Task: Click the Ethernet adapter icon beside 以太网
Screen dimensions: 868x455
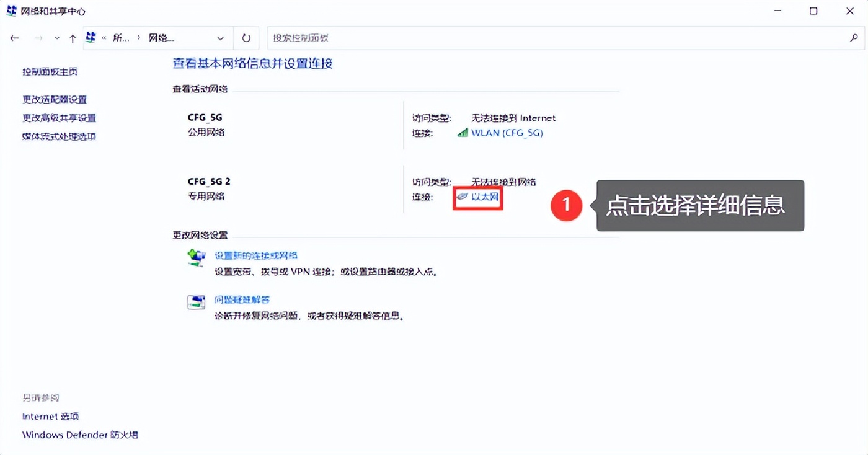Action: pyautogui.click(x=462, y=197)
